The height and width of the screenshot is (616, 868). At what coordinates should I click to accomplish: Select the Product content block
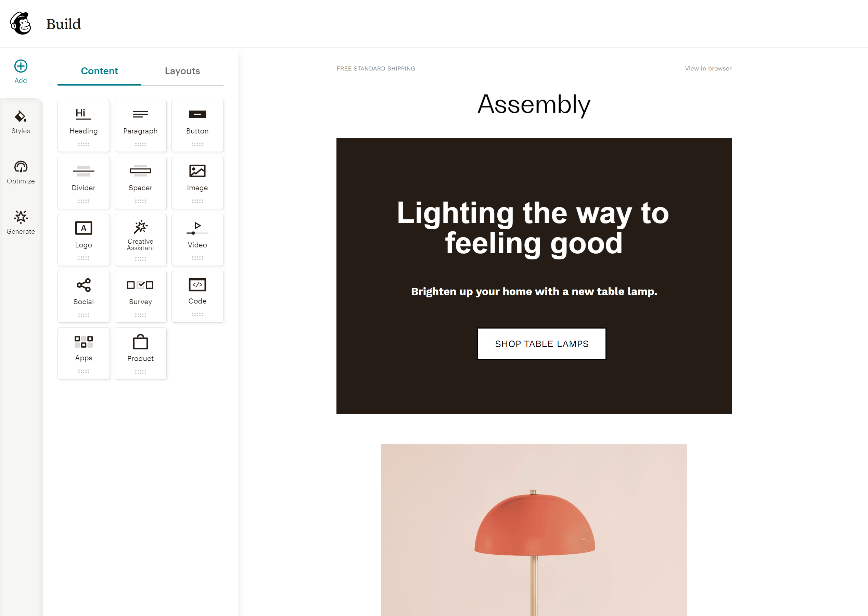tap(140, 353)
